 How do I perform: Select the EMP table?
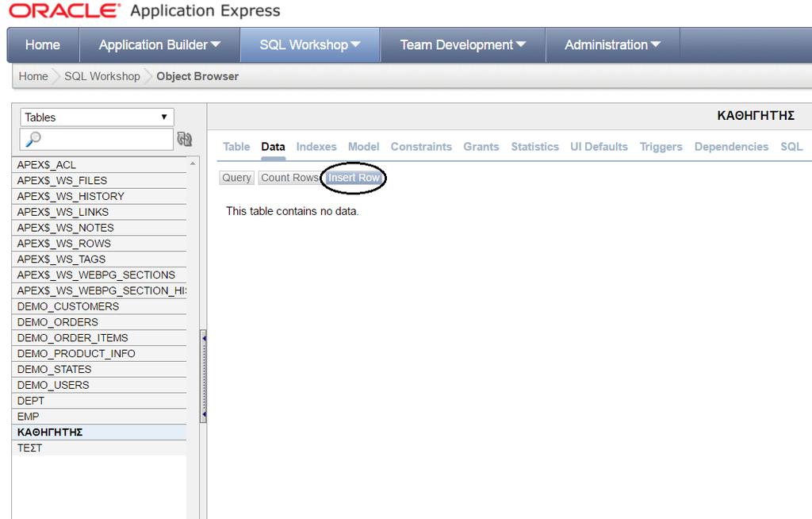[x=99, y=417]
